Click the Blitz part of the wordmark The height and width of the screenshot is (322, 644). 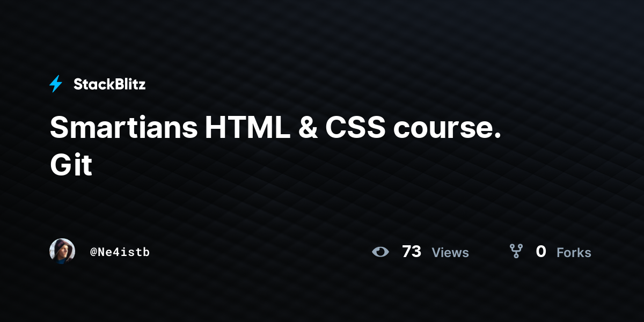[129, 84]
